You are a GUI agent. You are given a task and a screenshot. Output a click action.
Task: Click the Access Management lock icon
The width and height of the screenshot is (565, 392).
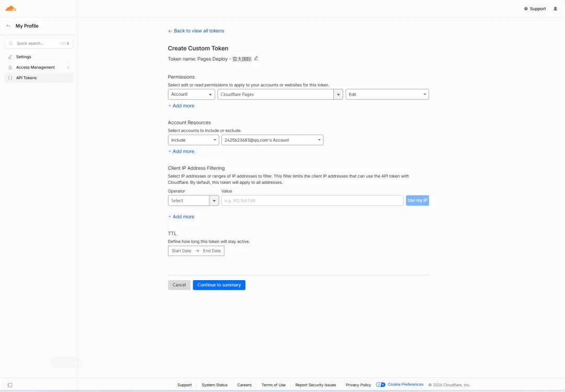[10, 67]
